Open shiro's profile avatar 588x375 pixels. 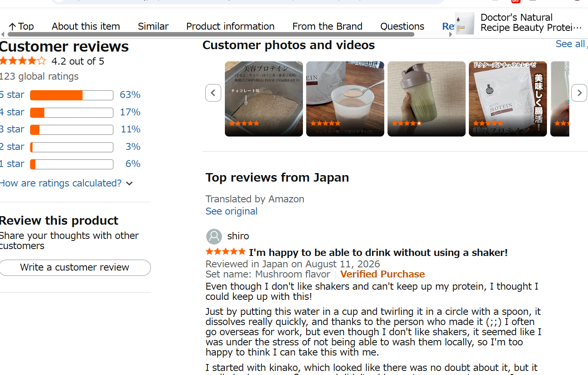point(214,236)
